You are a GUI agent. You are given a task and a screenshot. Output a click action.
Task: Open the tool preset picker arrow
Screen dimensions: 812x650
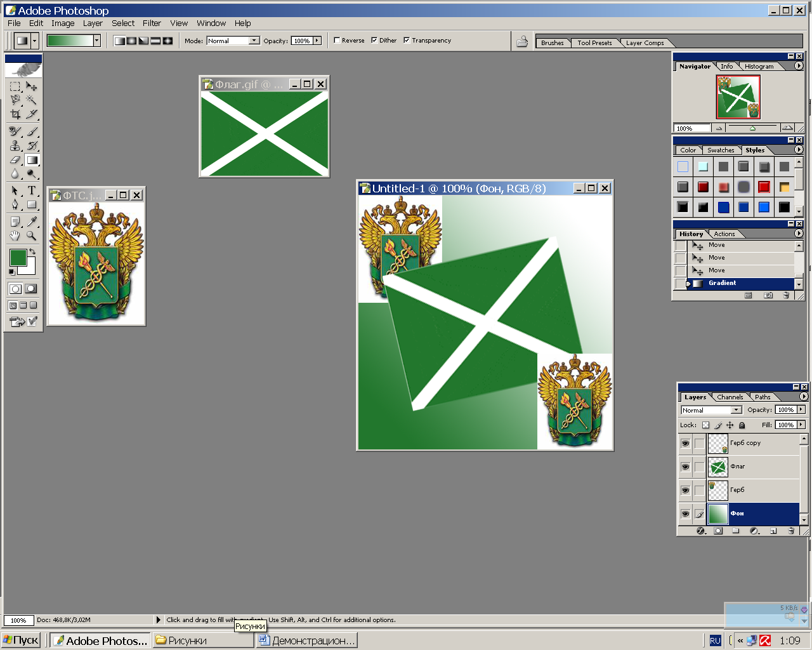34,41
